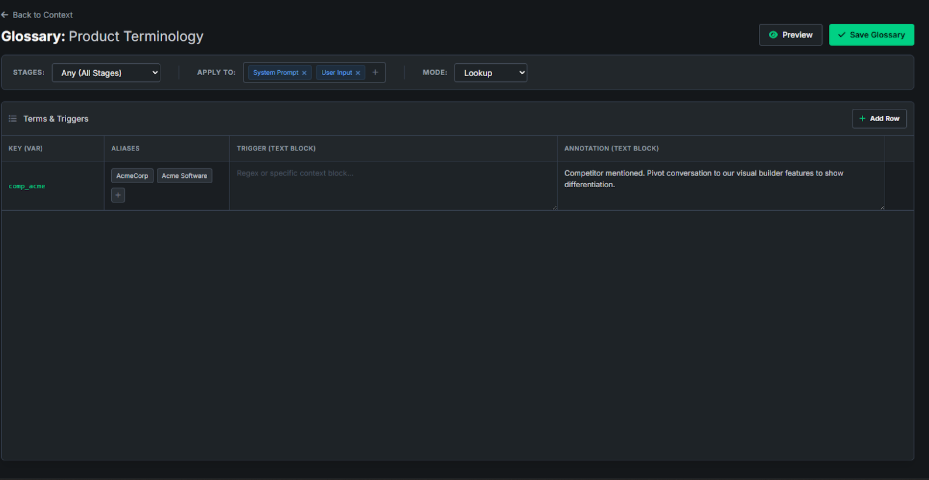Image resolution: width=929 pixels, height=480 pixels.
Task: Click the Trigger text area resize handle
Action: coord(553,206)
